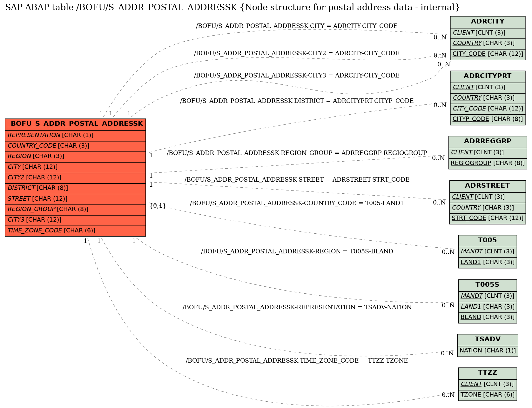This screenshot has width=532, height=408.
Task: Click the DISTRICT = ADRCITYPRT-CITYP_CODE label
Action: tap(297, 101)
